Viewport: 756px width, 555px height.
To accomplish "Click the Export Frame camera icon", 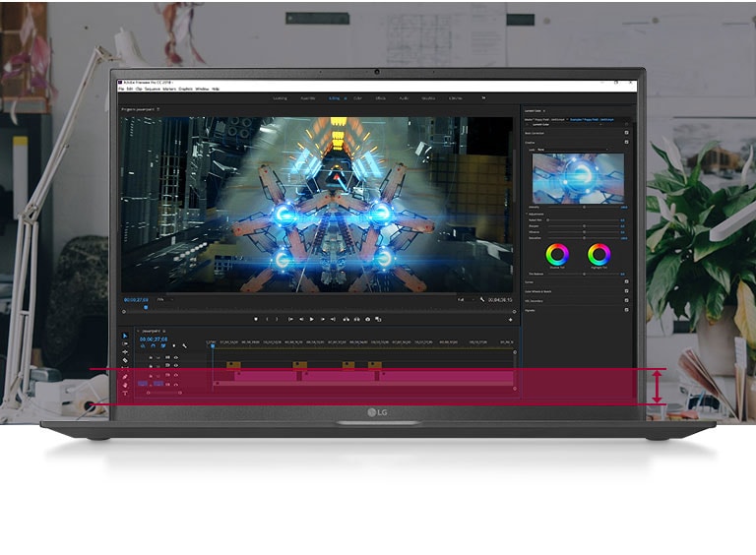I will coord(367,319).
